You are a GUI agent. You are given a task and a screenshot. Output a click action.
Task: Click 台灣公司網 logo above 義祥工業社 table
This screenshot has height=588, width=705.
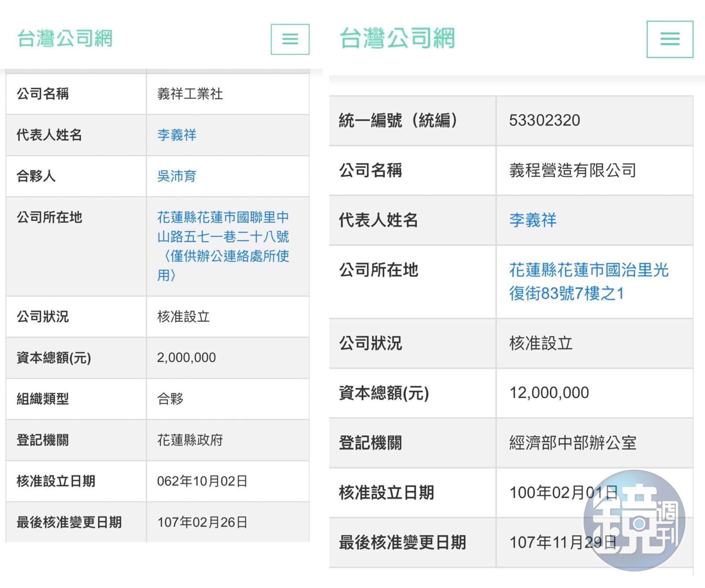pyautogui.click(x=65, y=38)
